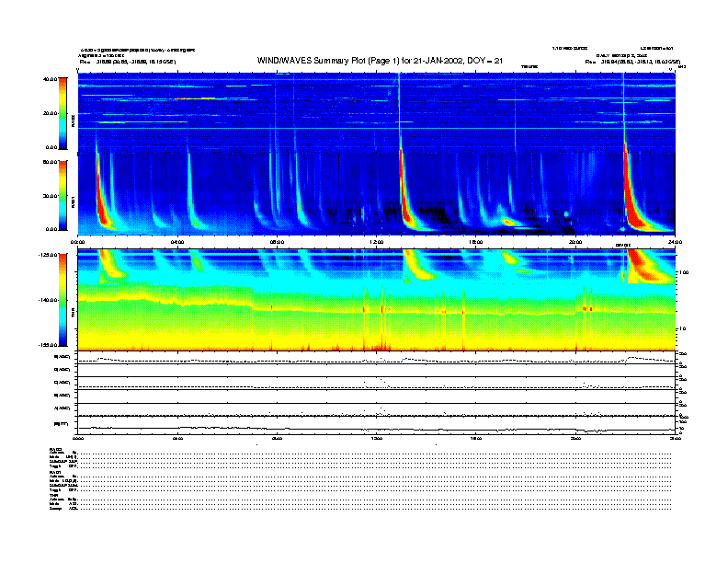
Task: Click the RAD1 vertical axis label
Action: [74, 202]
